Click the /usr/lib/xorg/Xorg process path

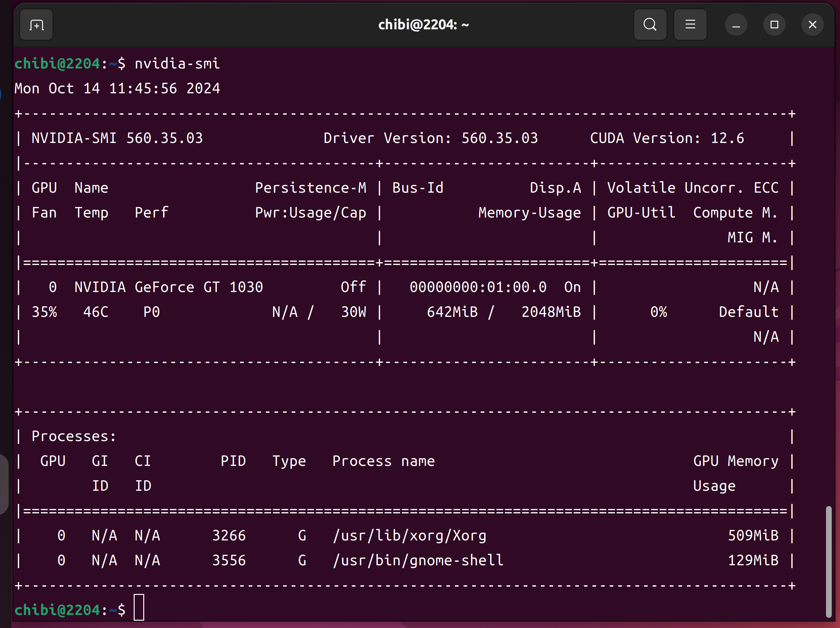coord(409,536)
